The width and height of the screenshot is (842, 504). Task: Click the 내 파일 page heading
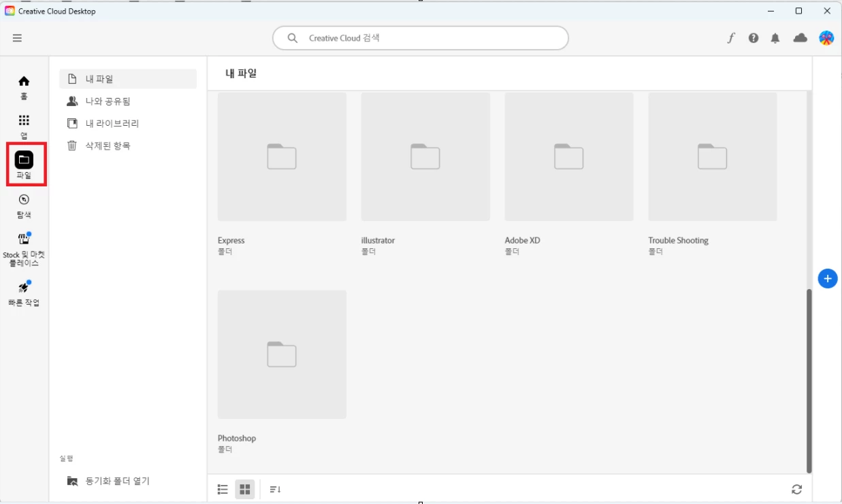(x=241, y=73)
